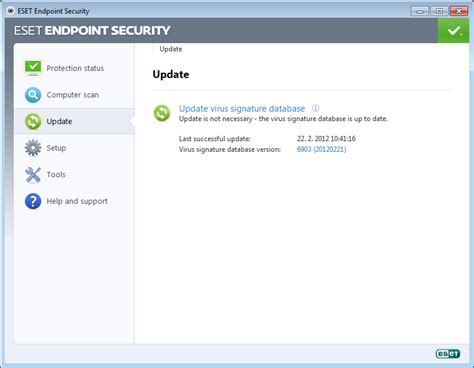The image size is (474, 368).
Task: Click Update virus signature database link
Action: (x=242, y=108)
